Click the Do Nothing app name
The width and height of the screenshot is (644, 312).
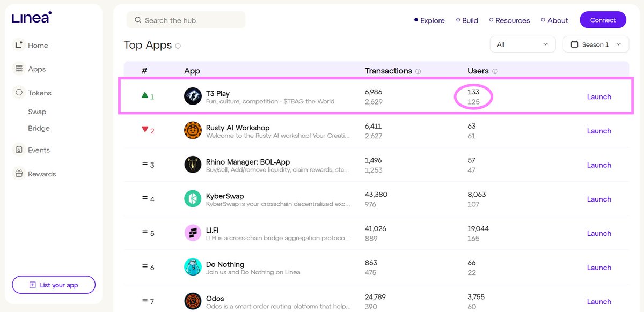point(225,264)
